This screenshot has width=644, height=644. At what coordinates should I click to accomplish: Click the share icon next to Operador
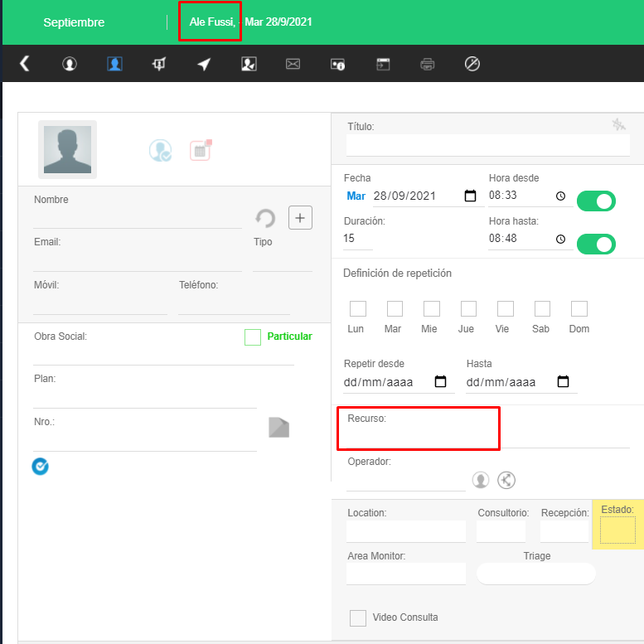[506, 480]
